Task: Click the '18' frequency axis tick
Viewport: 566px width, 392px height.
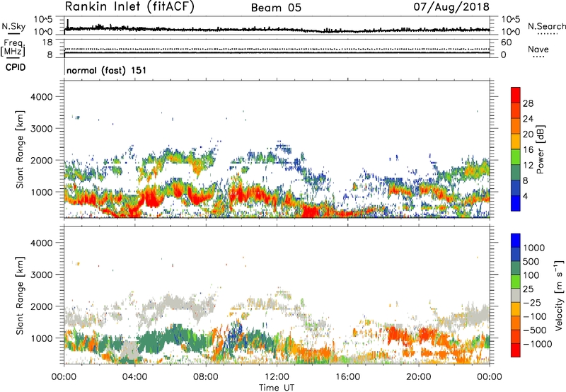Action: click(x=47, y=42)
